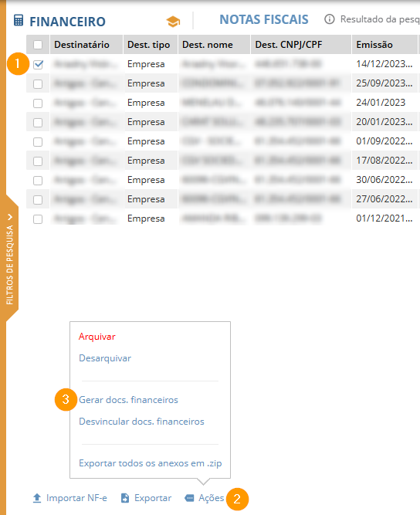Viewport: 420px width, 515px height.
Task: Click the calculator icon beside Financeiro
Action: (19, 21)
